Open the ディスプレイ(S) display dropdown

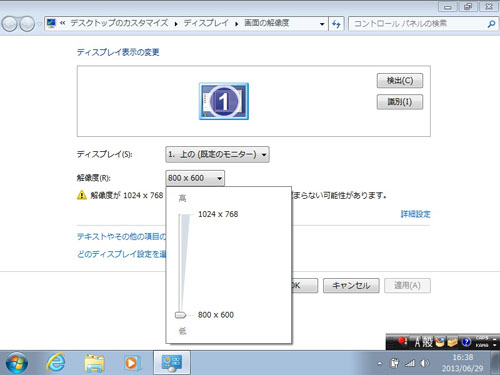pos(217,154)
